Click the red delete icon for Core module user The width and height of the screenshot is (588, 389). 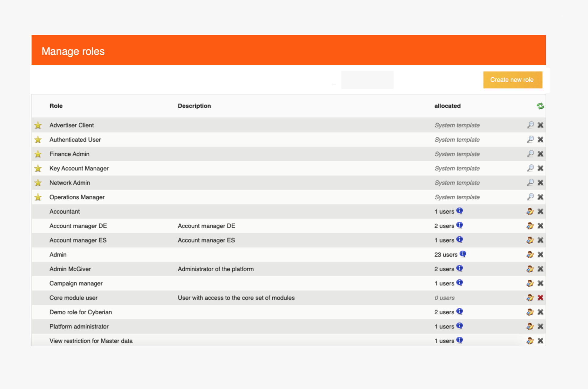[541, 297]
